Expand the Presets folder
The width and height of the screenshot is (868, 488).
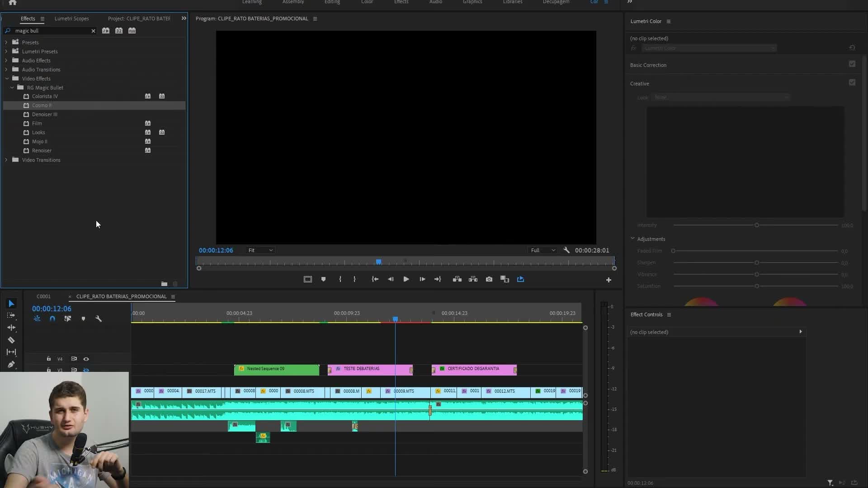6,42
